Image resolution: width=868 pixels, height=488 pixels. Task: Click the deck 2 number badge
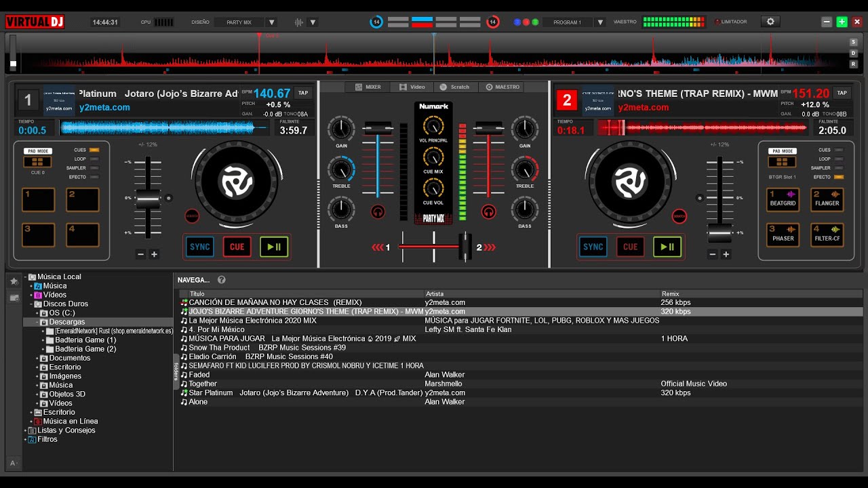566,101
